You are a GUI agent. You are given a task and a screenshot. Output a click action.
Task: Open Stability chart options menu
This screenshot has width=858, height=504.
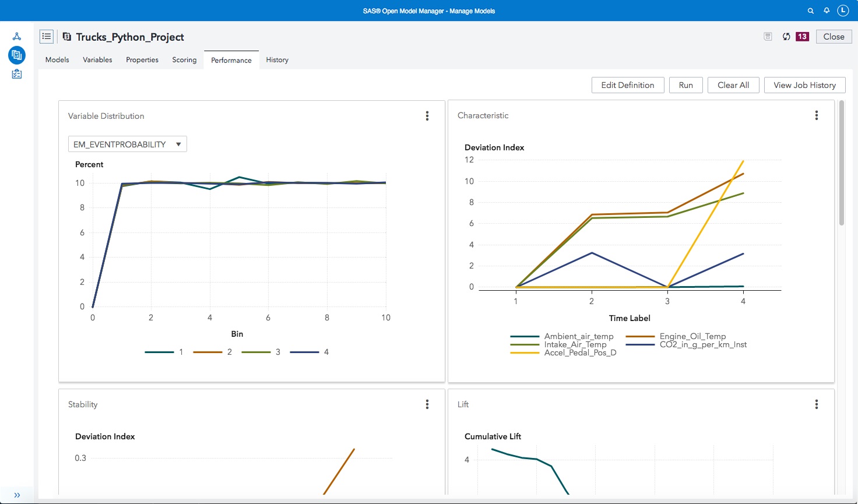[x=427, y=404]
